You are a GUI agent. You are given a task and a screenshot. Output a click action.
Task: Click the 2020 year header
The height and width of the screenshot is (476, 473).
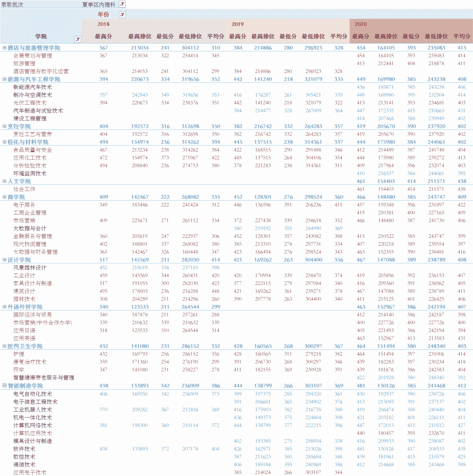pyautogui.click(x=360, y=24)
